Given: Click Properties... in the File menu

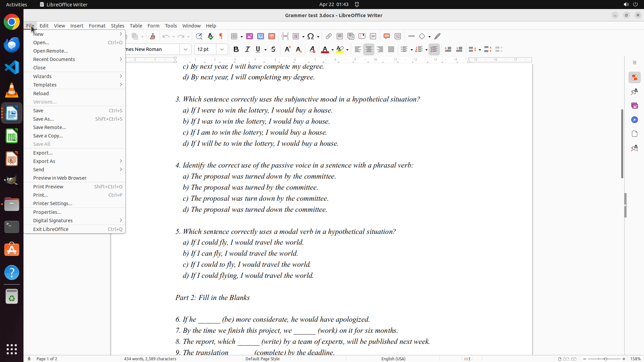Looking at the screenshot, I should pos(47,212).
